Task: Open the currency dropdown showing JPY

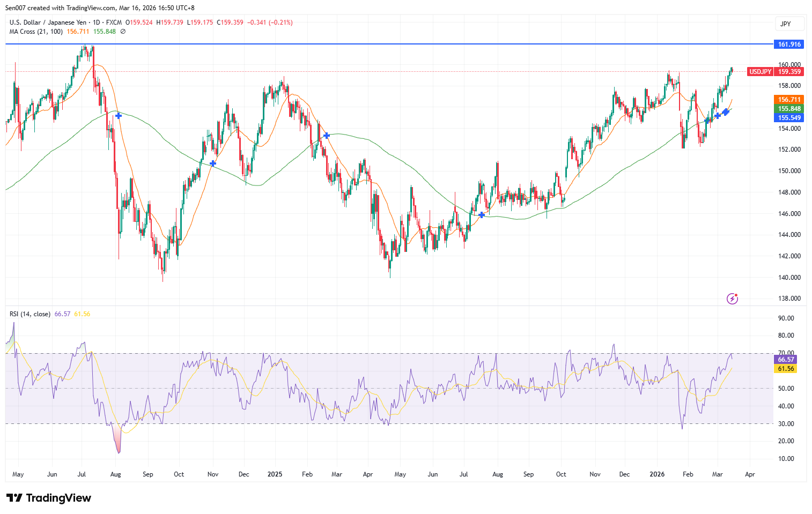Action: point(789,24)
